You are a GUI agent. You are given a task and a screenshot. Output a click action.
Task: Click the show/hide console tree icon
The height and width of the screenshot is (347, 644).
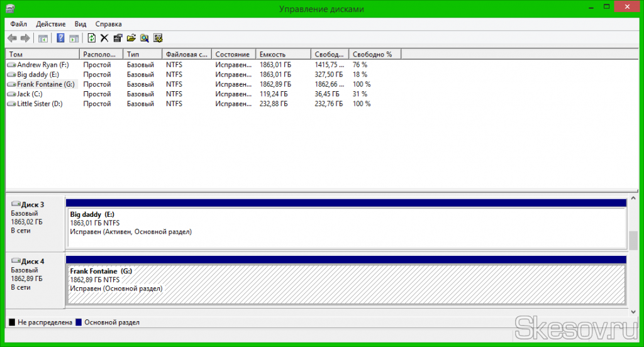coord(43,38)
